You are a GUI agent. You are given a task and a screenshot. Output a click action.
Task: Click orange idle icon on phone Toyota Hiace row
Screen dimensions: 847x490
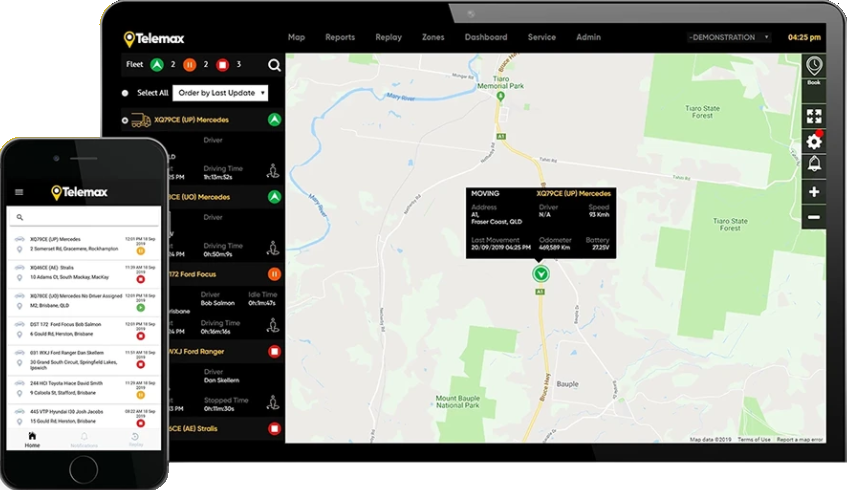point(140,395)
